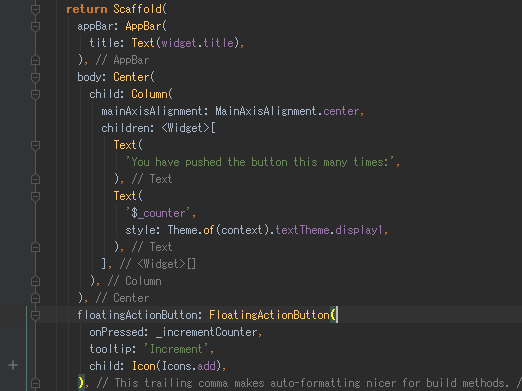522x391 pixels.
Task: Click 'Icon(Icons.add)' expression
Action: (x=177, y=366)
